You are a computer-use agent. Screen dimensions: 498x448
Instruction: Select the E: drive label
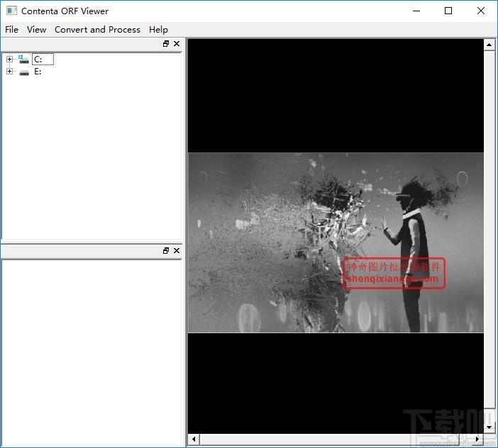[38, 72]
